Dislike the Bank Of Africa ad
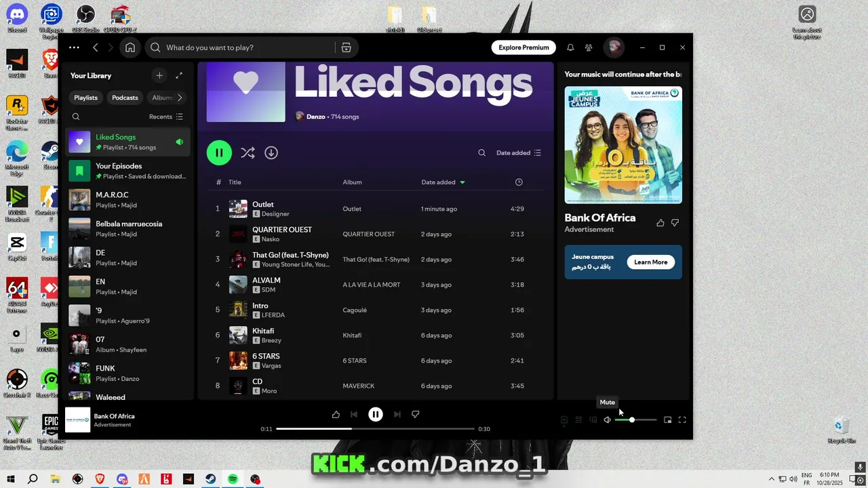868x488 pixels. tap(675, 223)
